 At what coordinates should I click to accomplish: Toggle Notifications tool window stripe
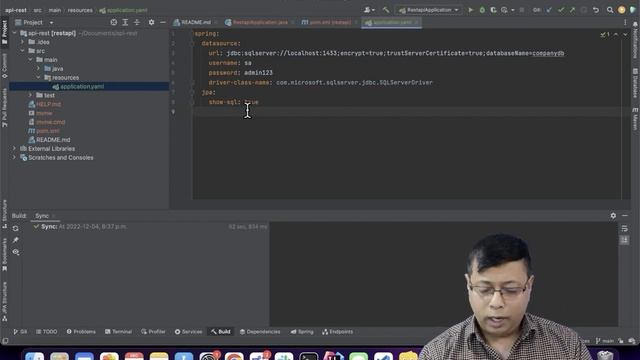point(635,40)
